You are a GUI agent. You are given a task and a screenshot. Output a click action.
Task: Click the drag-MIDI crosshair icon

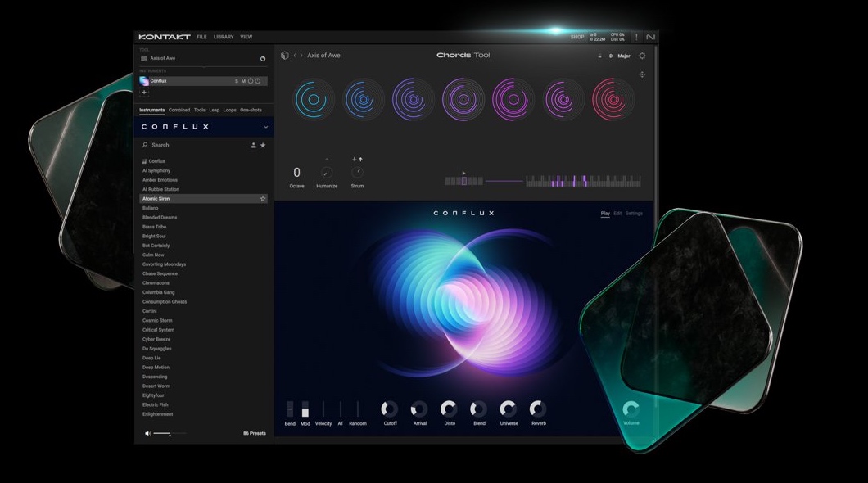(642, 74)
